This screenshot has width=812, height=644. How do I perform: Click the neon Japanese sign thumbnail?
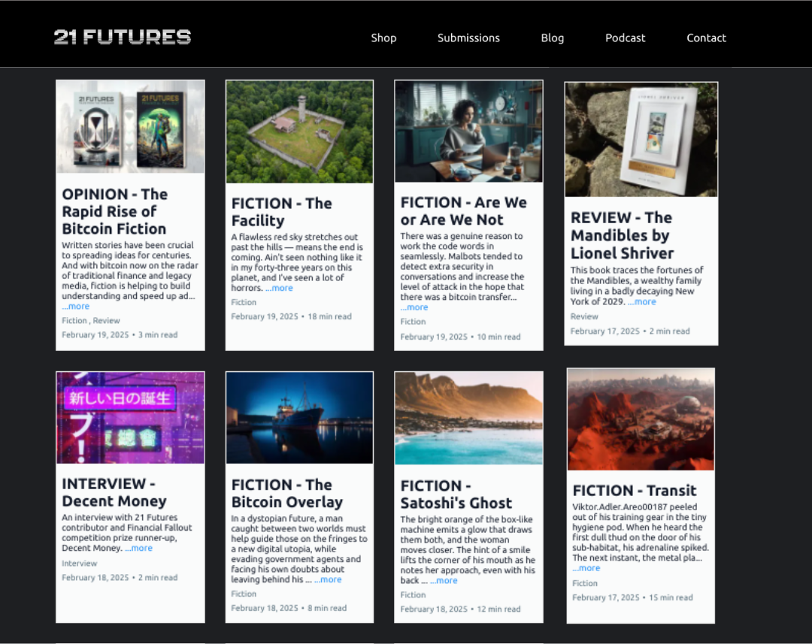point(130,417)
